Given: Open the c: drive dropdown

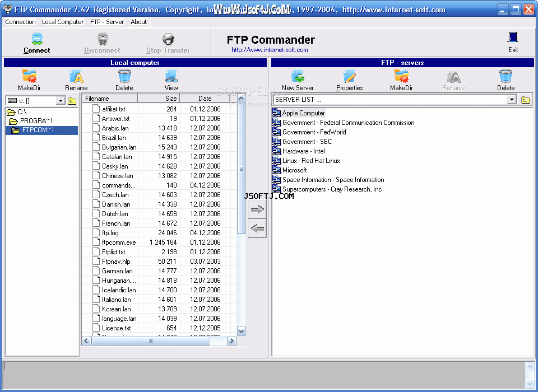Looking at the screenshot, I should pos(61,101).
